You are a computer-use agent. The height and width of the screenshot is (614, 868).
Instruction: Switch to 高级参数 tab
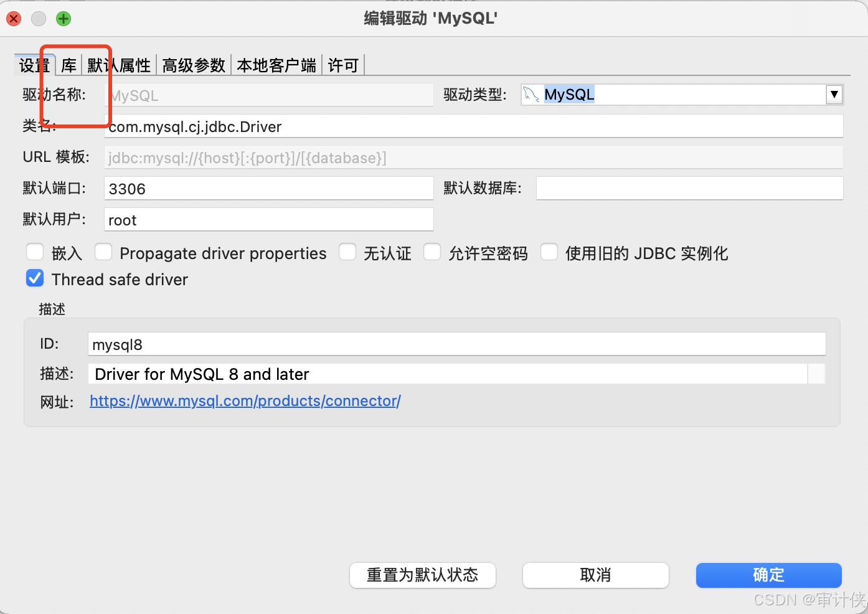pyautogui.click(x=194, y=65)
